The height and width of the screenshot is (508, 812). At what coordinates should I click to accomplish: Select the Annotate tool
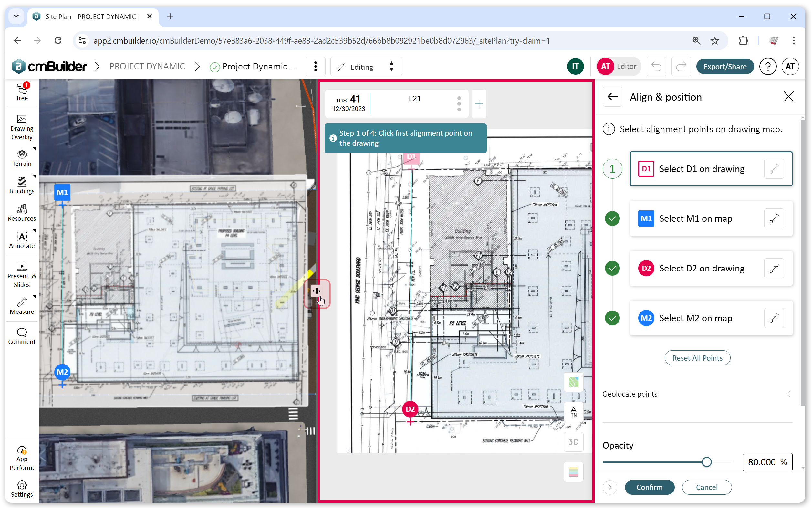(22, 240)
